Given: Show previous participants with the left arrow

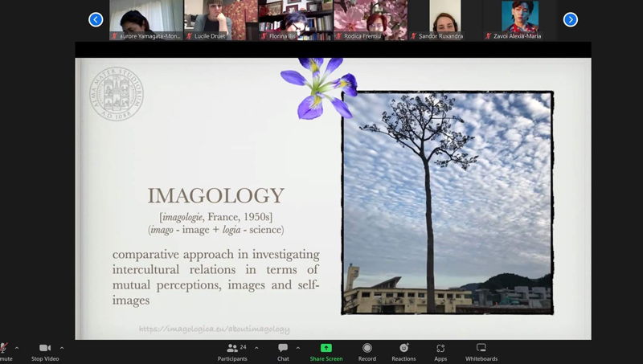Looking at the screenshot, I should click(x=96, y=19).
